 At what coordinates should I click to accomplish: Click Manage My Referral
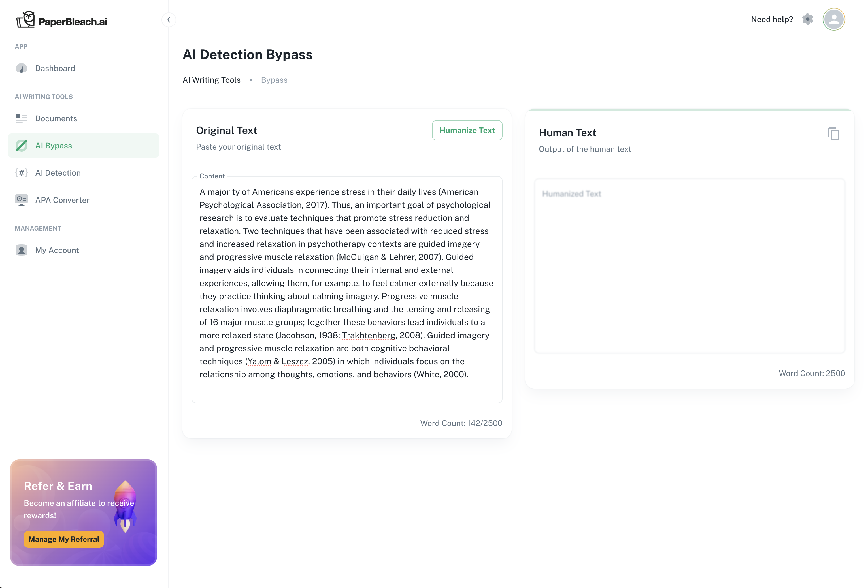coord(63,539)
